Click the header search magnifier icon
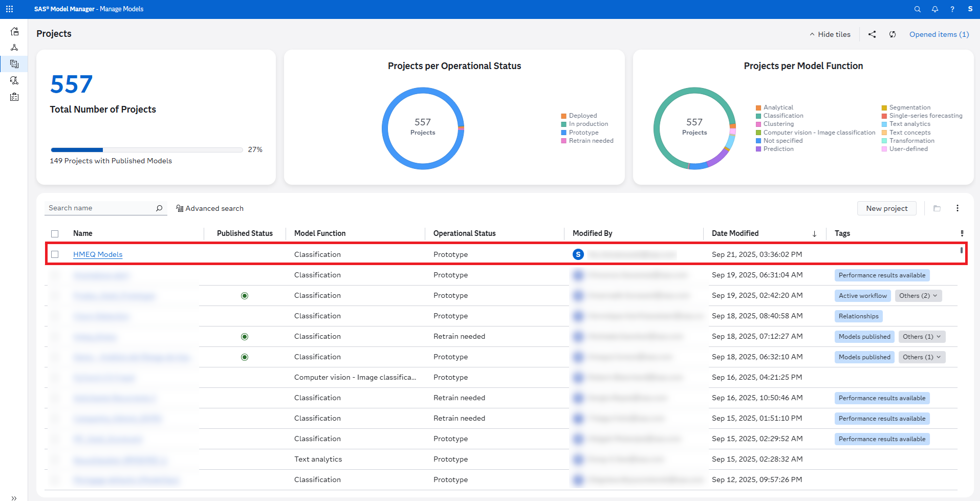The width and height of the screenshot is (980, 501). pos(918,9)
